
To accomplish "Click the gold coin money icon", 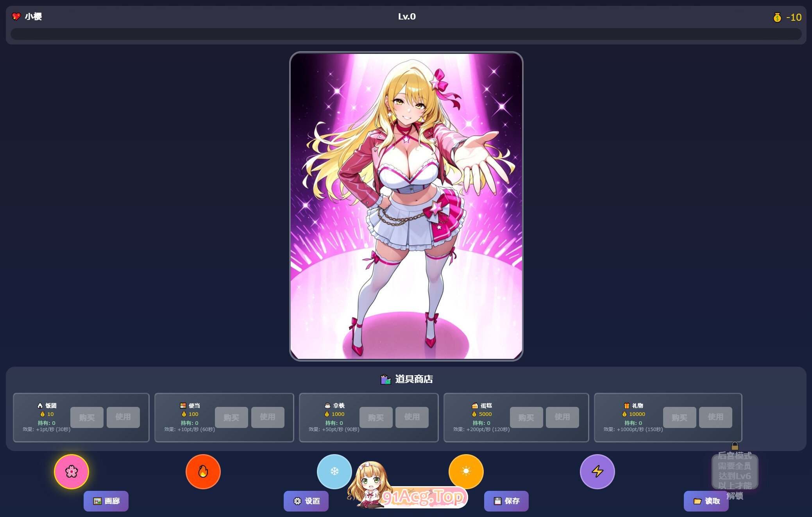I will (x=777, y=17).
